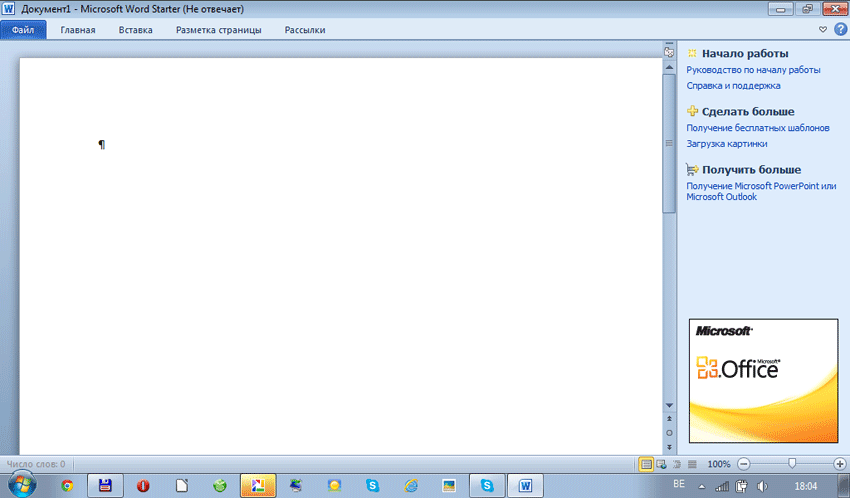Click the zoom slider handle
Viewport: 850px width, 498px height.
pyautogui.click(x=792, y=464)
